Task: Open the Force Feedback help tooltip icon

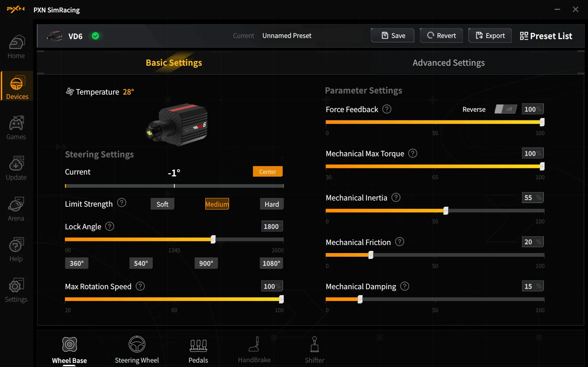Action: tap(387, 109)
